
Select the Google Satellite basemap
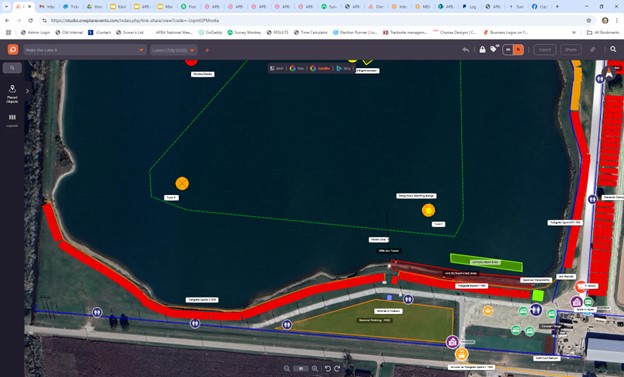(320, 68)
